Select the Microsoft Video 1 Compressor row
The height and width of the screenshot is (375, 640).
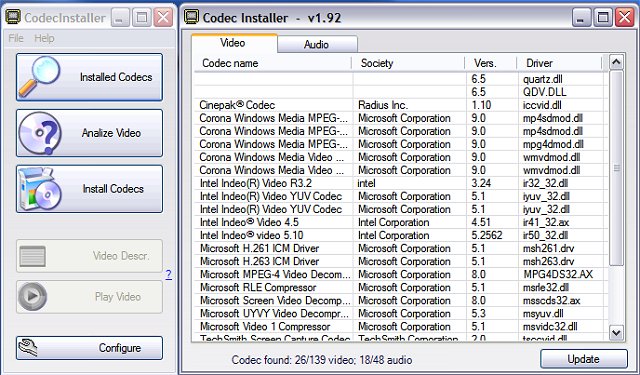click(400, 327)
